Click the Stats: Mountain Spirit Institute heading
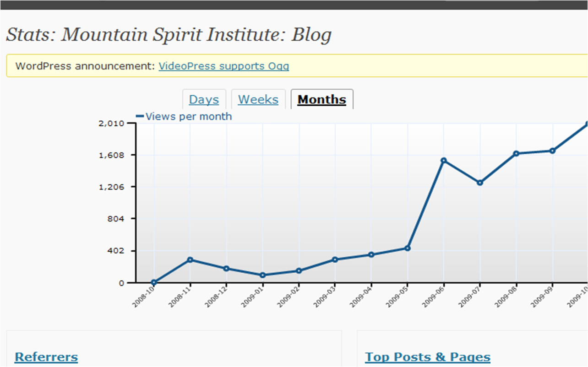The image size is (588, 367). tap(169, 35)
